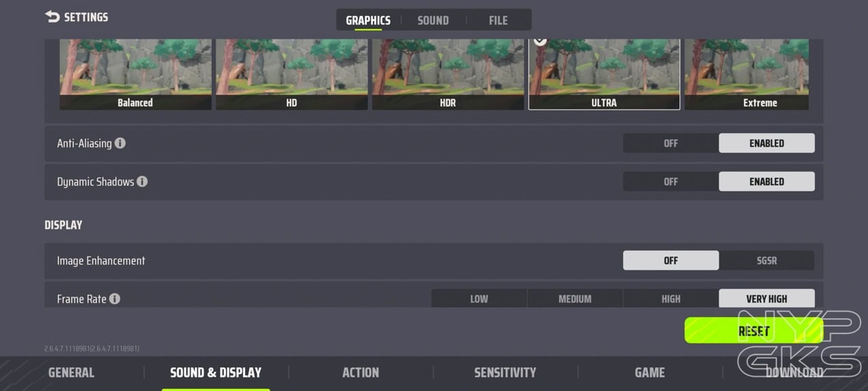This screenshot has height=391, width=868.
Task: Open the GENERAL settings section
Action: [x=71, y=373]
